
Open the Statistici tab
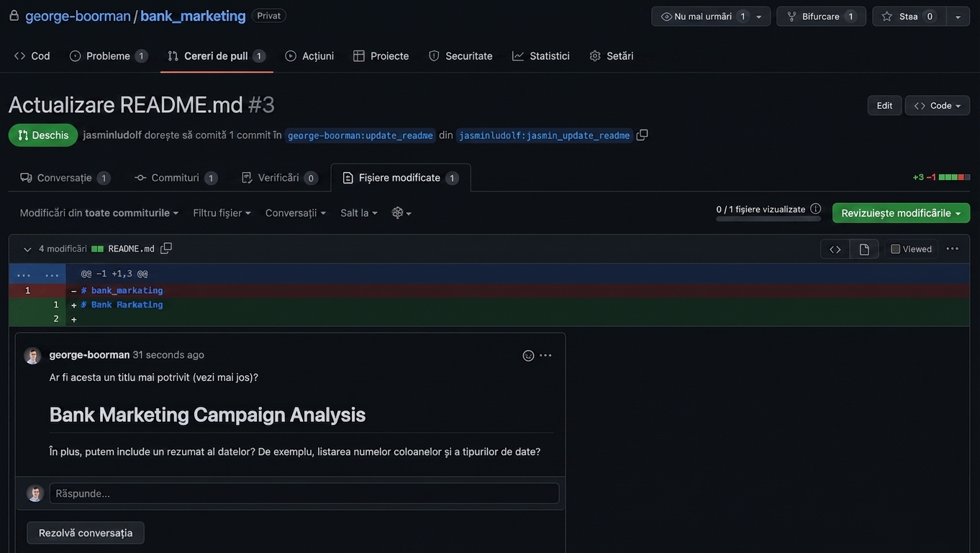click(541, 56)
